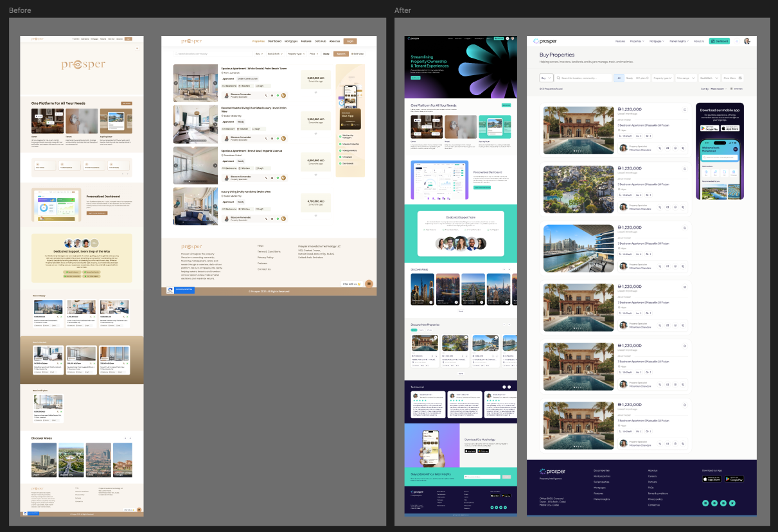This screenshot has height=532, width=778.
Task: Click the 'Privacy Policy' link in the Before listing footer
Action: pos(265,258)
